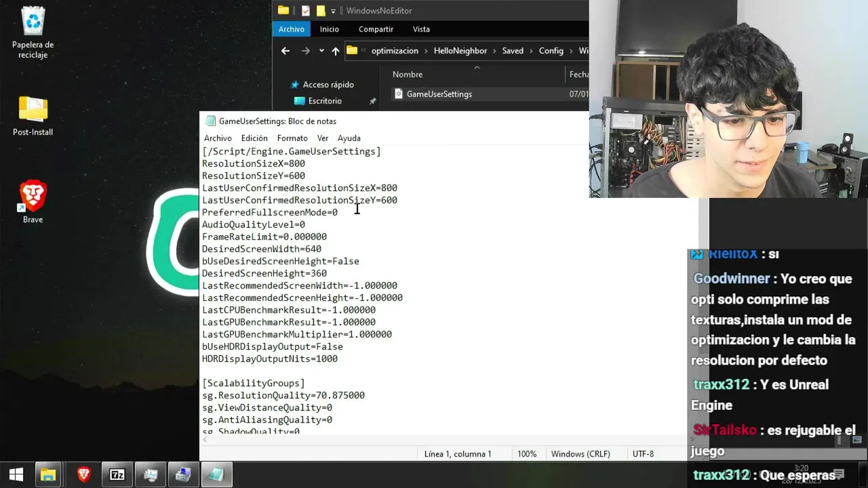Navigate to Config folder in address bar

(x=551, y=51)
